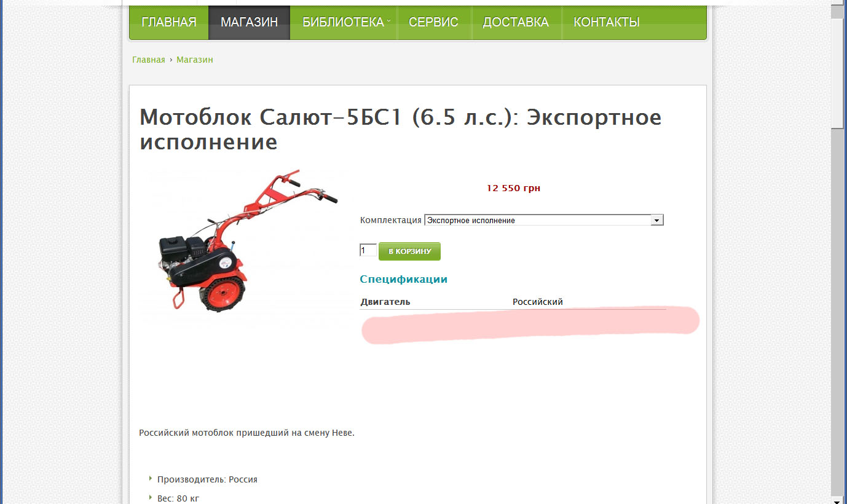Add product with В КОРЗИНУ button
The height and width of the screenshot is (504, 847).
pyautogui.click(x=409, y=251)
